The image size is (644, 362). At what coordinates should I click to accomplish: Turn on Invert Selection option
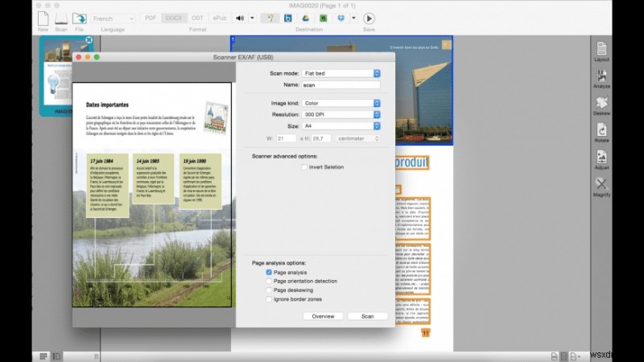(x=303, y=167)
